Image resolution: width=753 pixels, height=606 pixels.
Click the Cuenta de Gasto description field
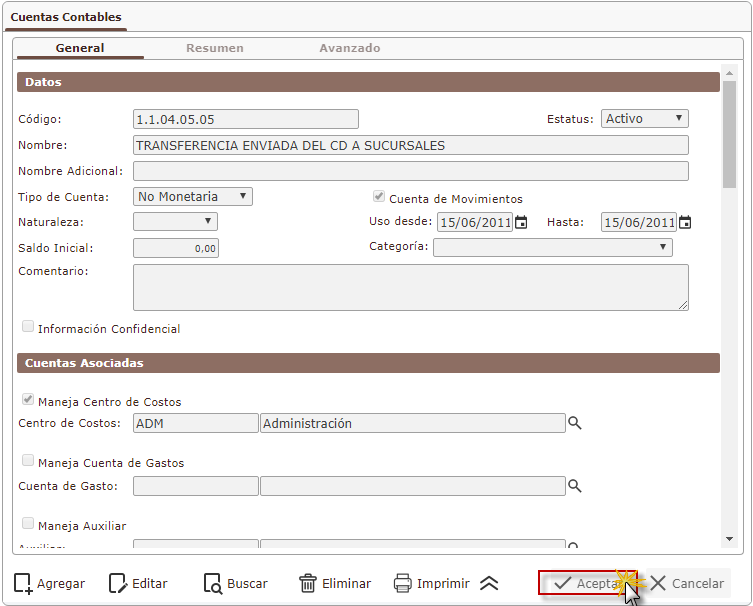click(x=413, y=486)
